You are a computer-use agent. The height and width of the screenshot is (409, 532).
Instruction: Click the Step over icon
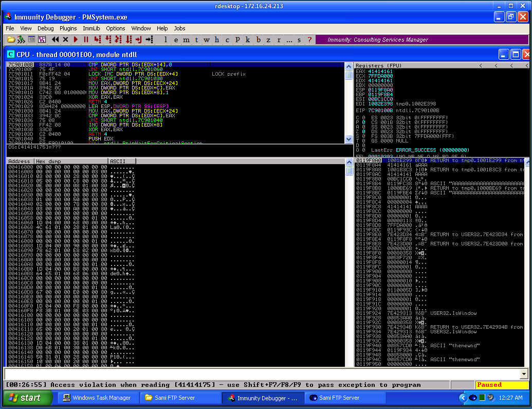pos(108,40)
